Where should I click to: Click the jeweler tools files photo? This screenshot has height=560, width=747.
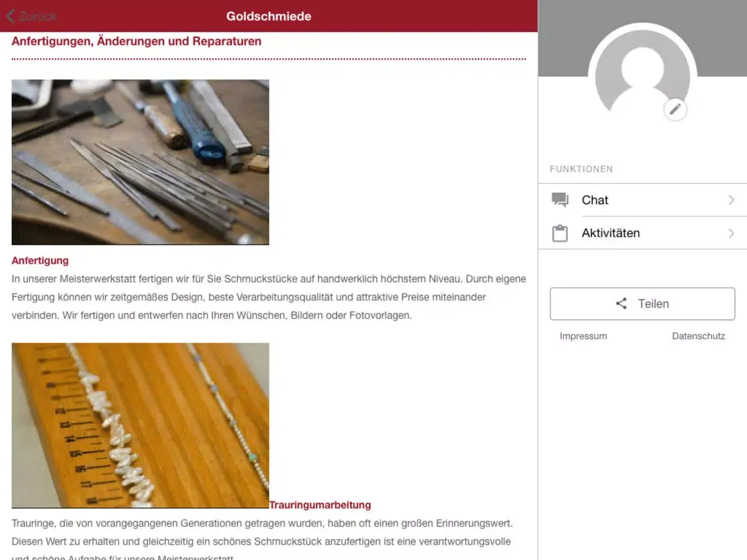tap(140, 162)
